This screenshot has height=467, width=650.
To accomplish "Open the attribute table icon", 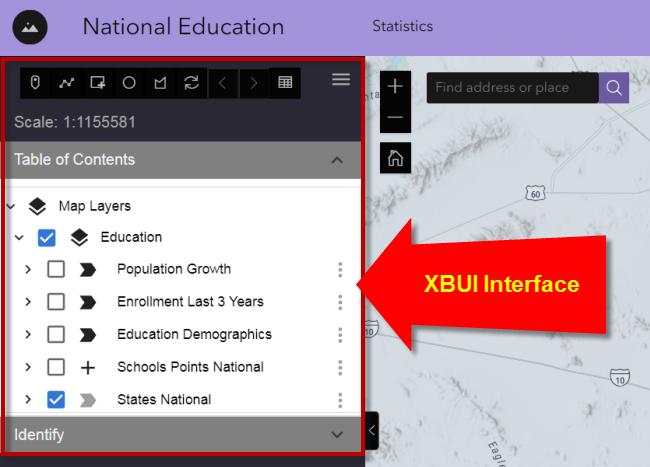I will click(x=285, y=83).
